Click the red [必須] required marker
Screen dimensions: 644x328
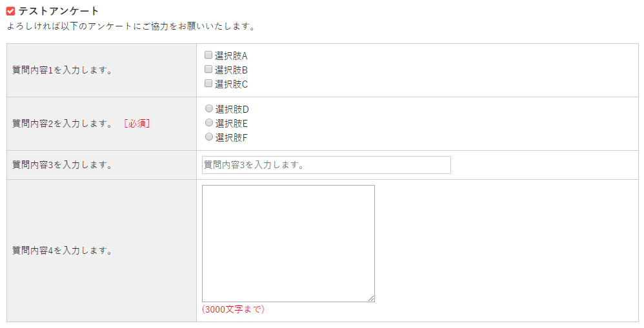[x=137, y=124]
